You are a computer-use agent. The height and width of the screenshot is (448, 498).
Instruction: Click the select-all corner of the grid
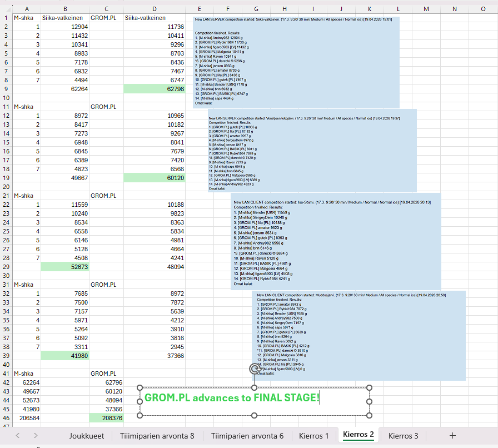[x=4, y=8]
